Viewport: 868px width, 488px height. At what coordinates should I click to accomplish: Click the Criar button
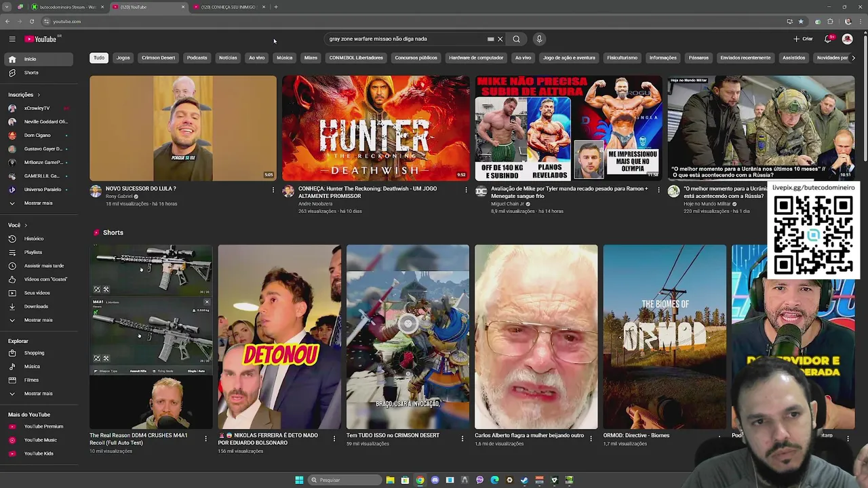[x=803, y=39]
